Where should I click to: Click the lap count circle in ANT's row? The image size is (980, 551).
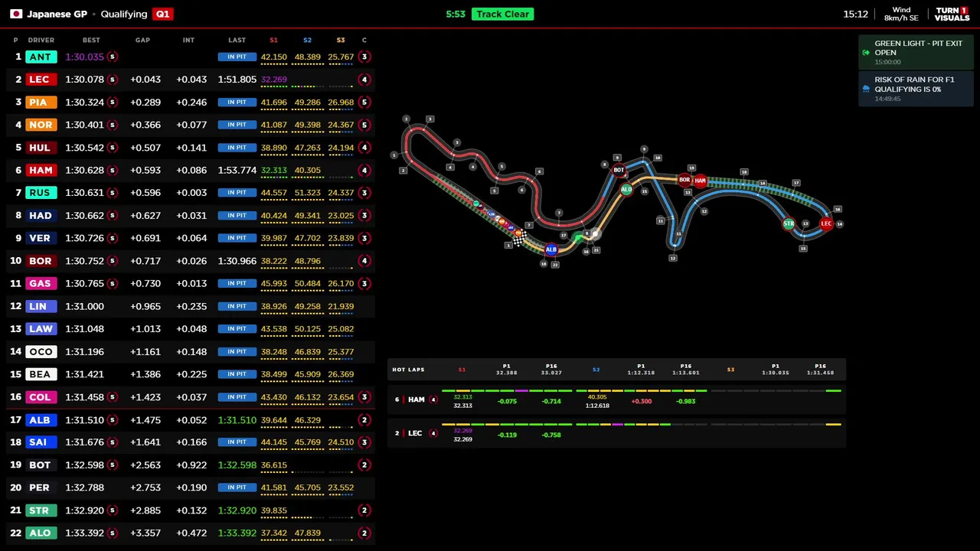pos(364,57)
